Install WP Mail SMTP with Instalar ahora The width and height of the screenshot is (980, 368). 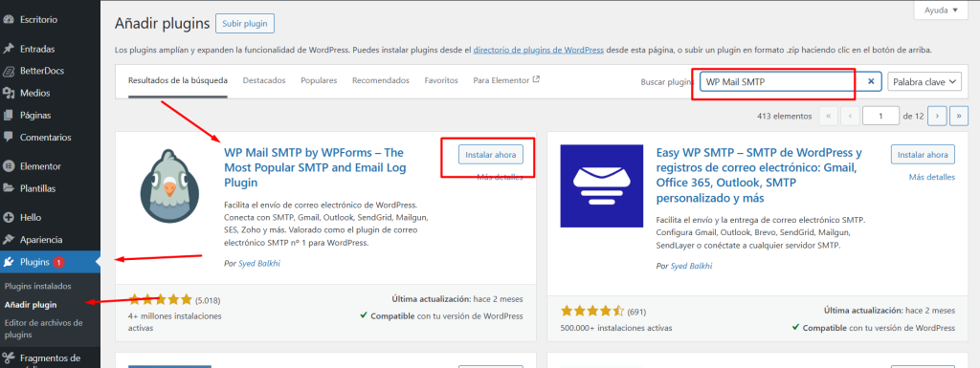(x=491, y=155)
